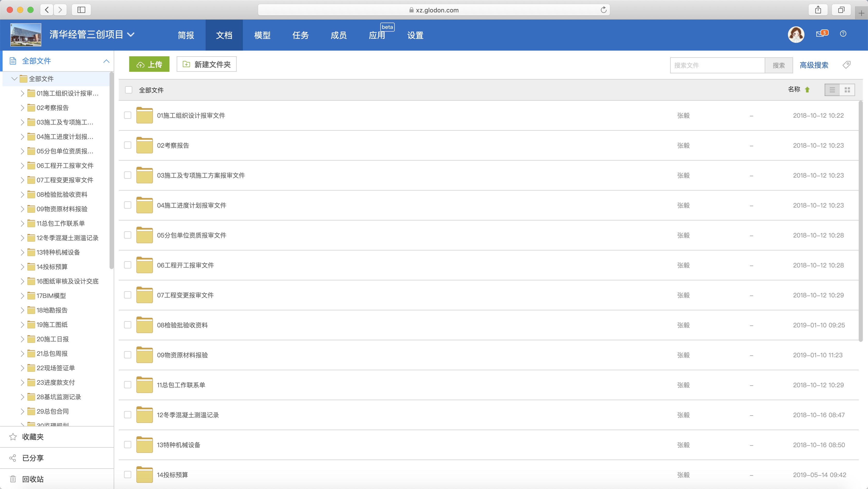Collapse the 全部文件 sidebar section chevron
The height and width of the screenshot is (489, 868).
(106, 61)
